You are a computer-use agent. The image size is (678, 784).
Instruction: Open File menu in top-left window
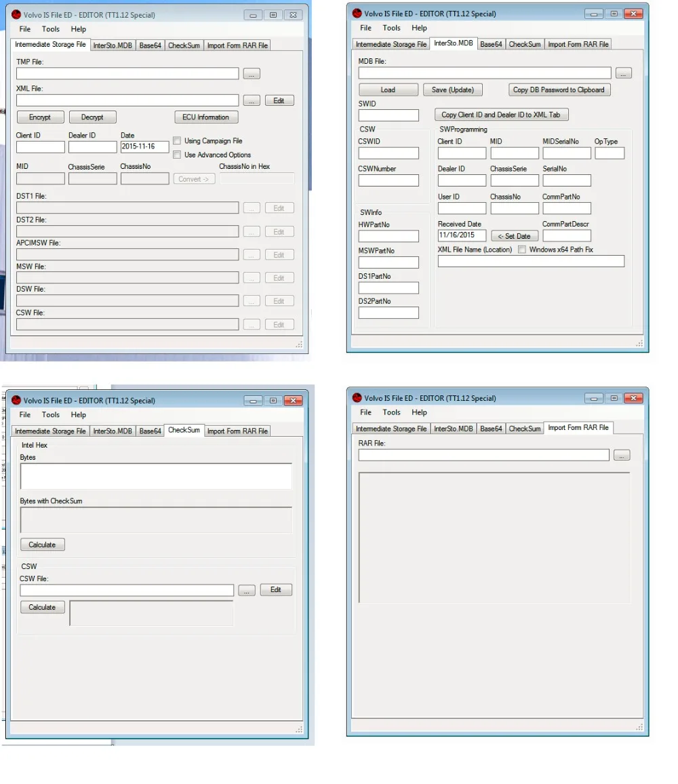25,29
